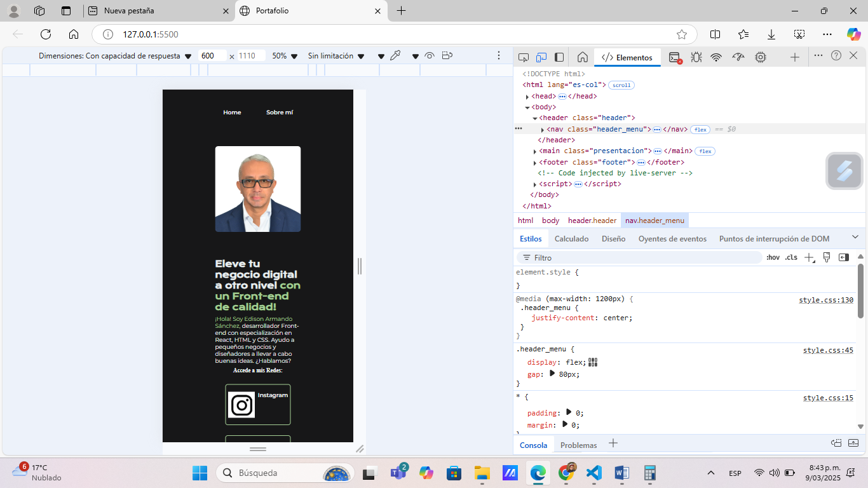Toggle the .cls classes button
This screenshot has width=868, height=488.
[x=790, y=257]
